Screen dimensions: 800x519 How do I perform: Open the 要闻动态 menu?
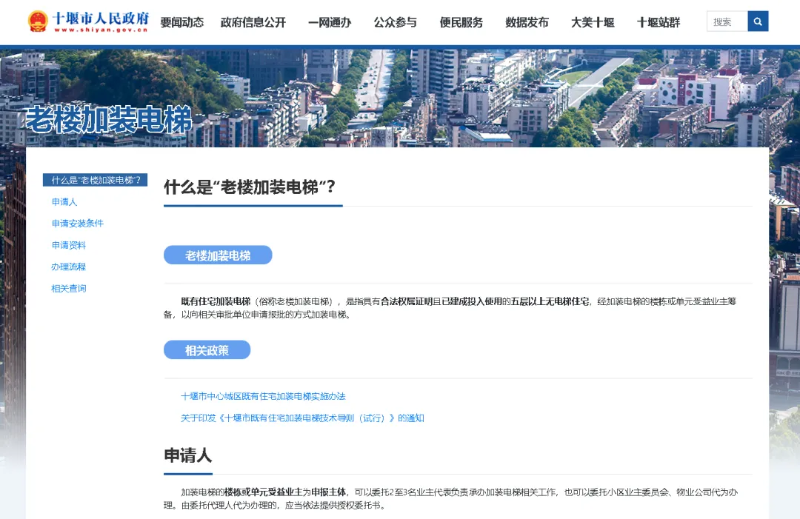(x=182, y=22)
